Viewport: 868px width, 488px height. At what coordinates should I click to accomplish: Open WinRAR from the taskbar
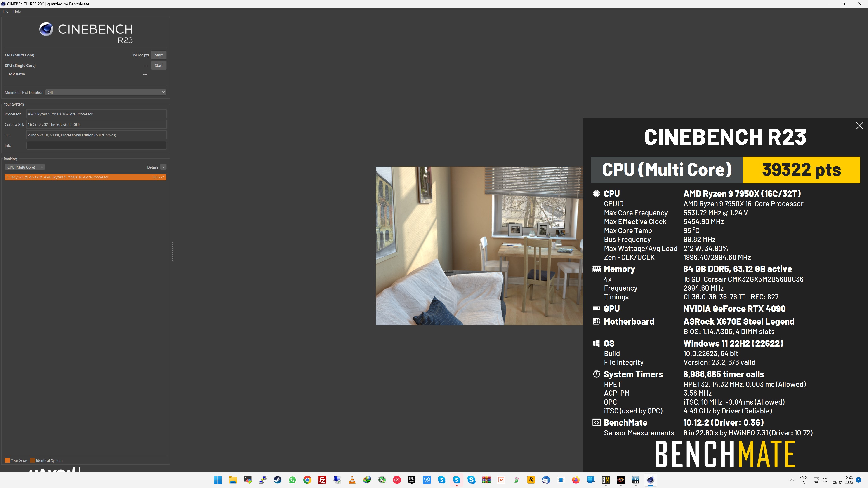tap(486, 480)
